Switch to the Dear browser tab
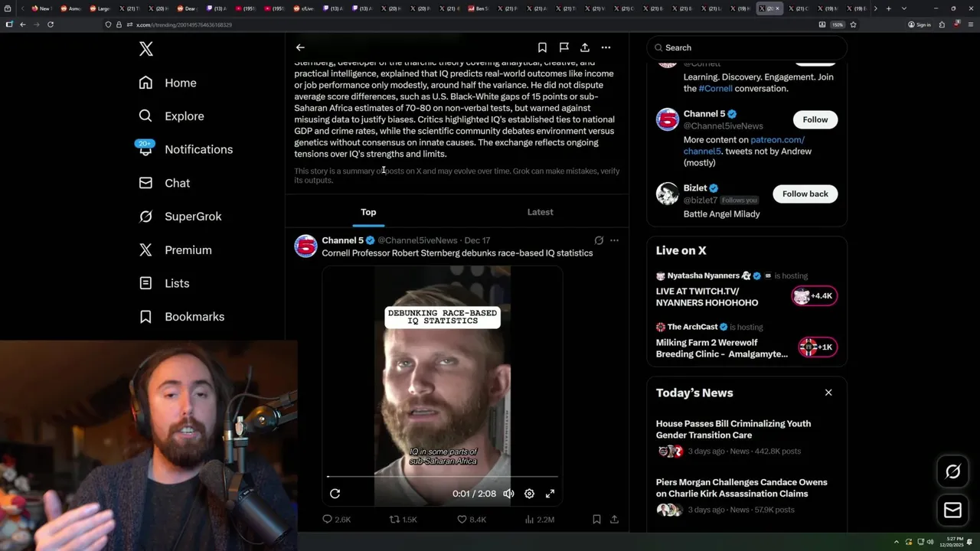This screenshot has height=551, width=980. click(186, 8)
